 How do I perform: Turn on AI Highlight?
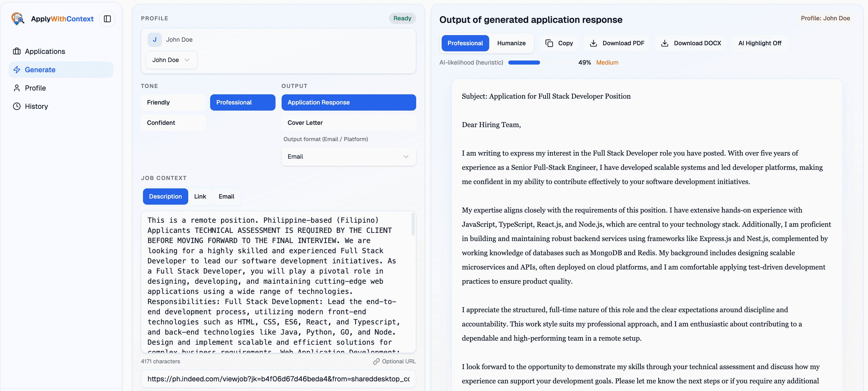coord(760,43)
